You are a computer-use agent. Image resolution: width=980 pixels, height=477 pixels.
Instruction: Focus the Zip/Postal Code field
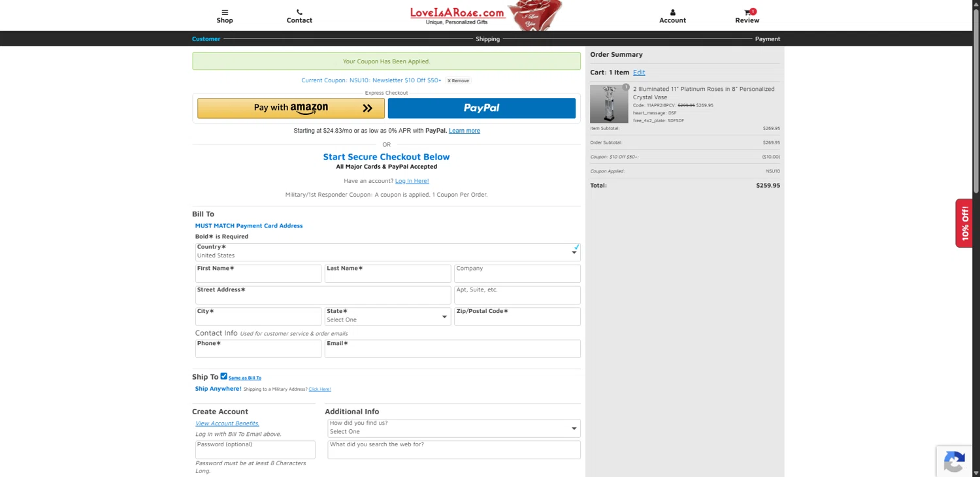point(517,316)
